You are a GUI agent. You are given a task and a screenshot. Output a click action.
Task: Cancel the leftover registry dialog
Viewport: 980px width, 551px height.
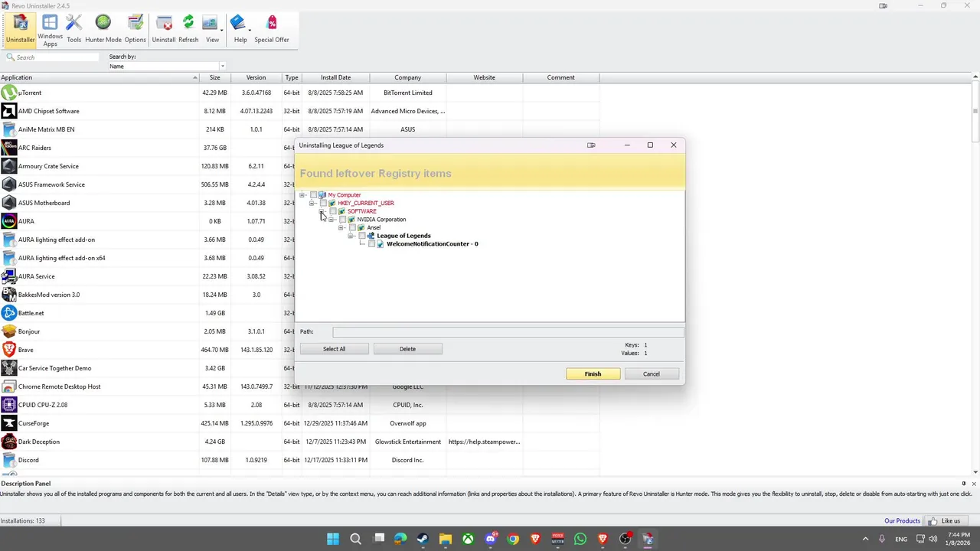651,374
